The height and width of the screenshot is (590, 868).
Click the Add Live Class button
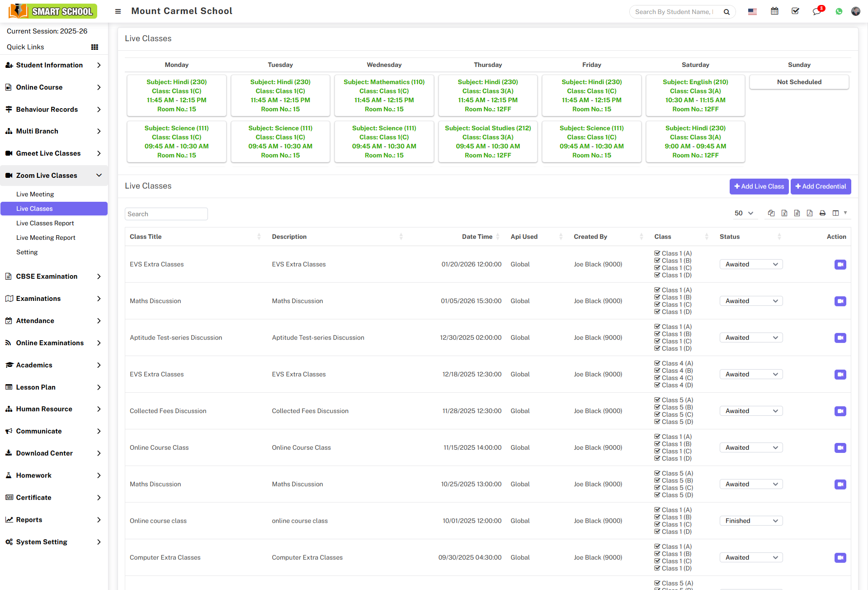[x=759, y=186]
